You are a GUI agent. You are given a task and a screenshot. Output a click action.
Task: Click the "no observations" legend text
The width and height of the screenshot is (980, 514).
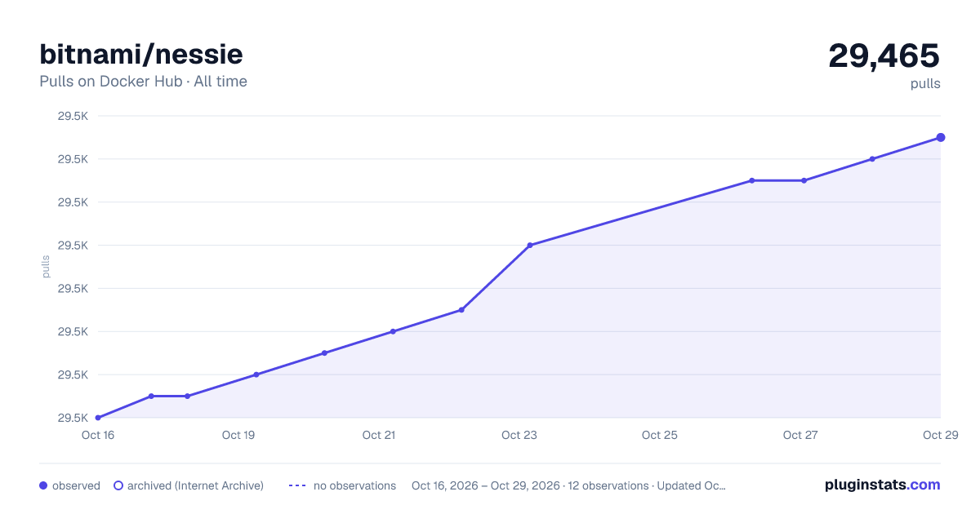coord(354,485)
